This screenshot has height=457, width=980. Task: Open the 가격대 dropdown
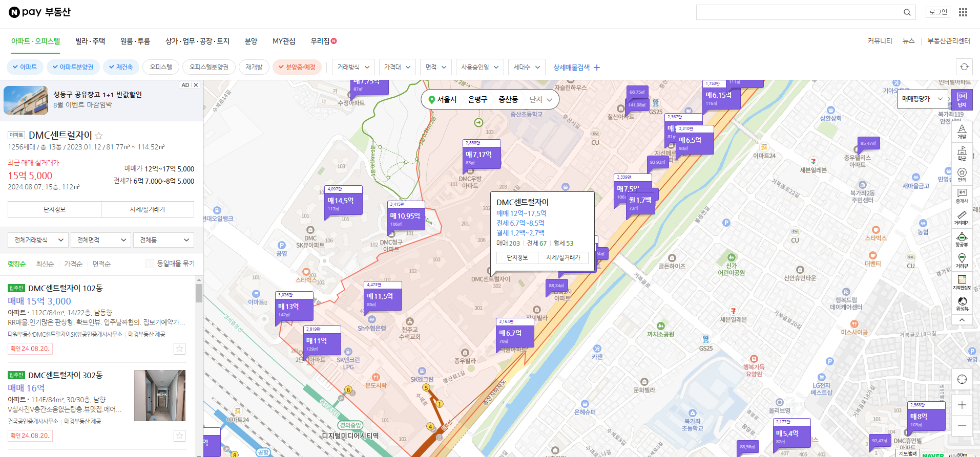tap(398, 67)
